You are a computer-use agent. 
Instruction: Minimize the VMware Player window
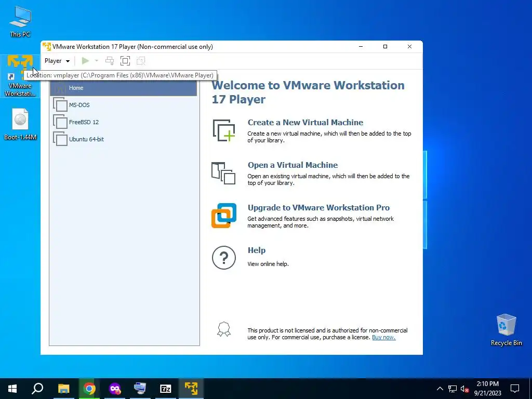(361, 46)
